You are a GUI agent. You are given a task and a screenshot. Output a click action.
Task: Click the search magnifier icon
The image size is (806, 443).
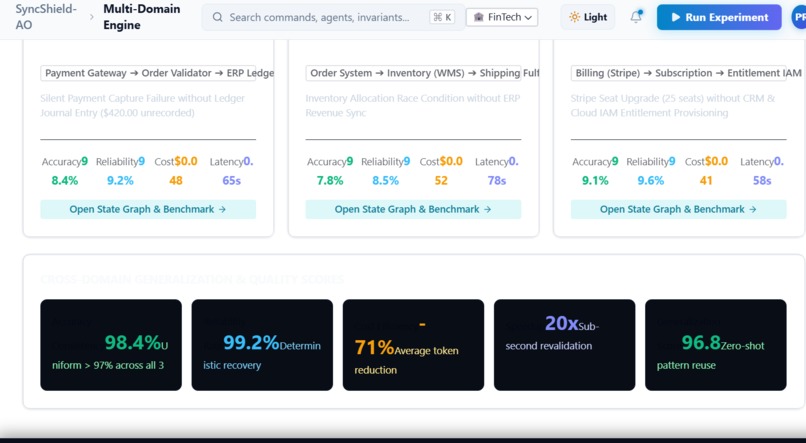pyautogui.click(x=217, y=17)
